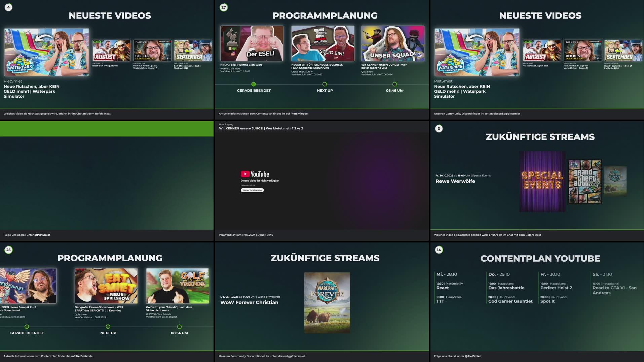Viewport: 644px width, 362px height.
Task: Click the 'CONTENTPLAN YOUTUBE' heading
Action: (540, 258)
